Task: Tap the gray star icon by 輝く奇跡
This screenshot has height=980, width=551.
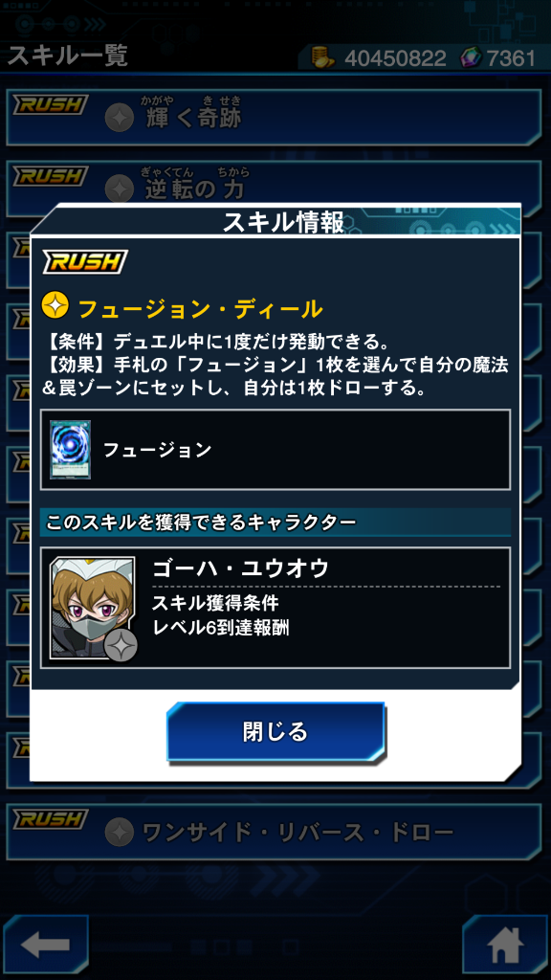Action: click(x=120, y=117)
